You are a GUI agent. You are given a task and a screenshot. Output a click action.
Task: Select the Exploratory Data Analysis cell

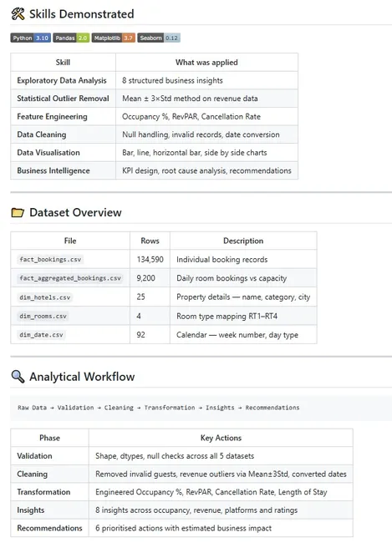point(63,80)
